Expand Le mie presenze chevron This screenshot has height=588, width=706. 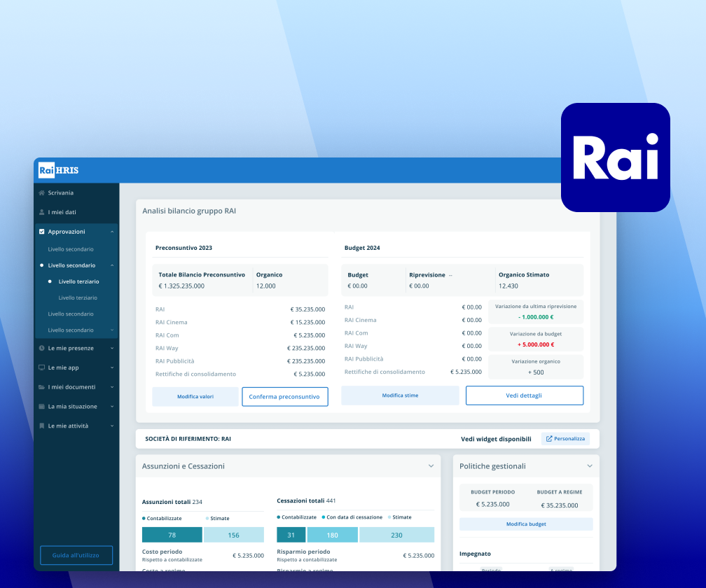point(112,348)
